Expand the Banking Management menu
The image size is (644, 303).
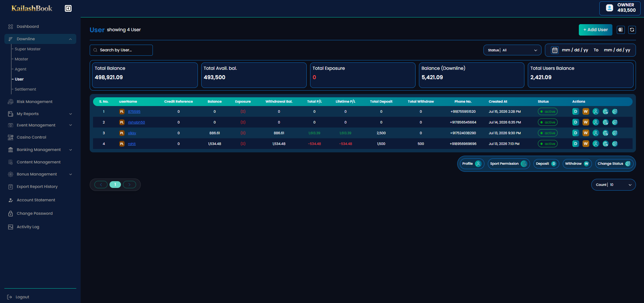pos(40,150)
